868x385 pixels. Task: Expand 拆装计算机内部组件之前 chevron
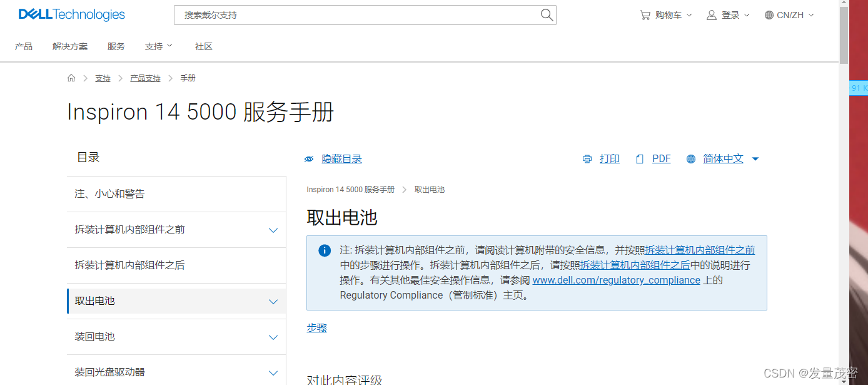tap(273, 230)
